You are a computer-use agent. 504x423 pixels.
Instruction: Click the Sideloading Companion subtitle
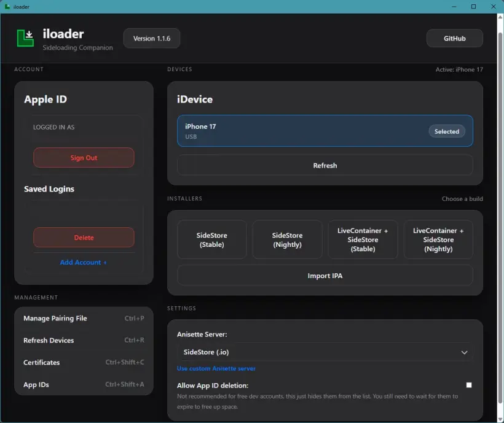[x=78, y=47]
